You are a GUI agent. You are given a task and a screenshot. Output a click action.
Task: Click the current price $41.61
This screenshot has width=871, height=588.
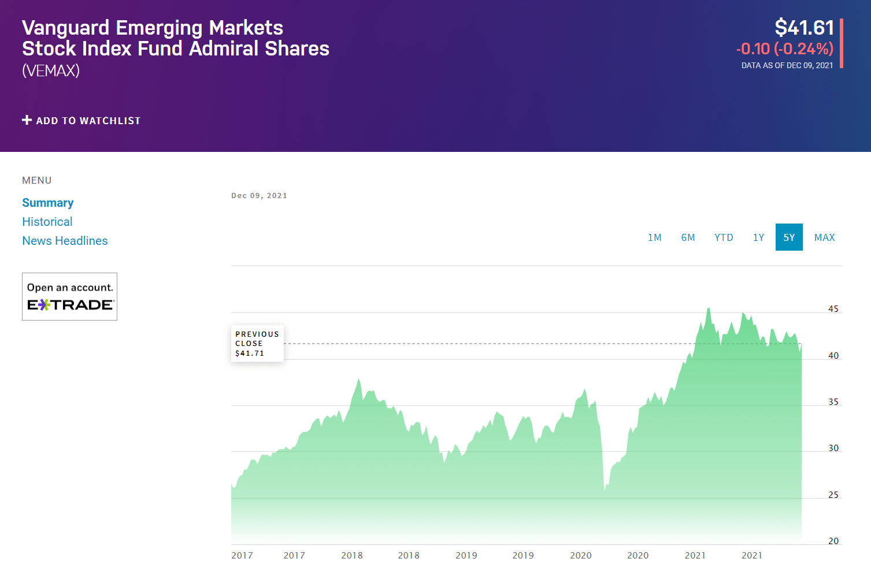[x=804, y=28]
